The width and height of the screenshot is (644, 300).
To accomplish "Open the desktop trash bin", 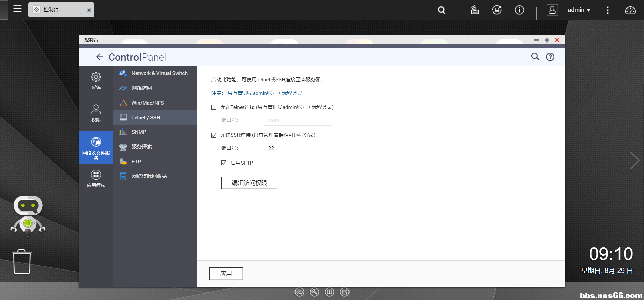I will click(x=22, y=262).
